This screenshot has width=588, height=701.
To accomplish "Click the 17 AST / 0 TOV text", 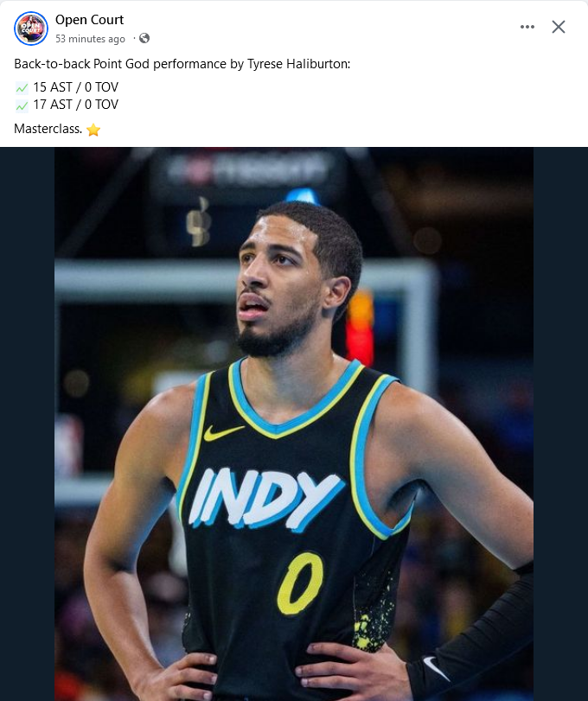I will coord(75,105).
